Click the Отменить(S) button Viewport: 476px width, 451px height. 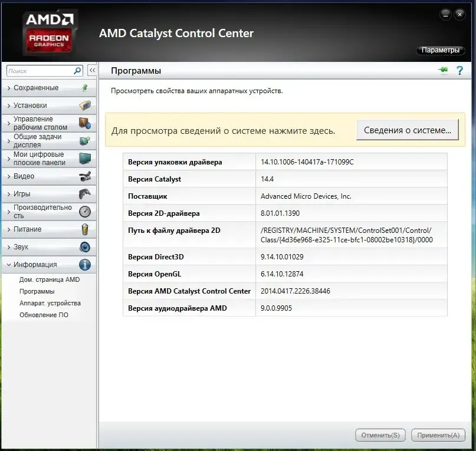coord(380,435)
